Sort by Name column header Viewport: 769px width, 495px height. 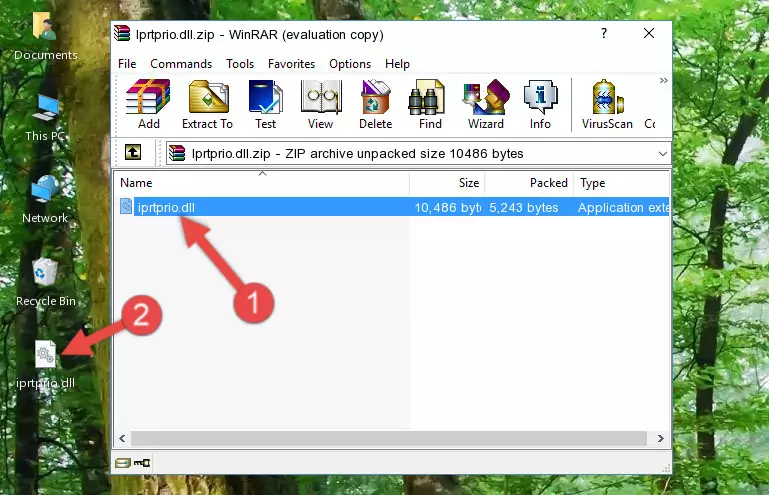click(262, 183)
